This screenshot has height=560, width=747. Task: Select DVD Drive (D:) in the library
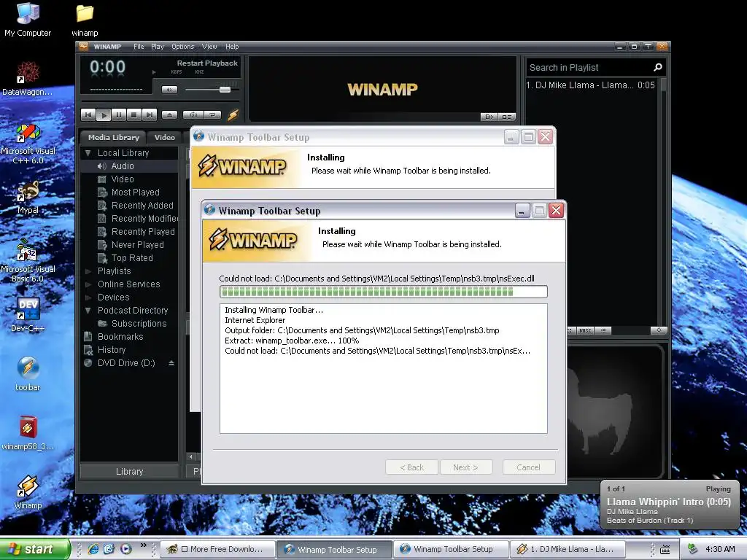coord(126,363)
